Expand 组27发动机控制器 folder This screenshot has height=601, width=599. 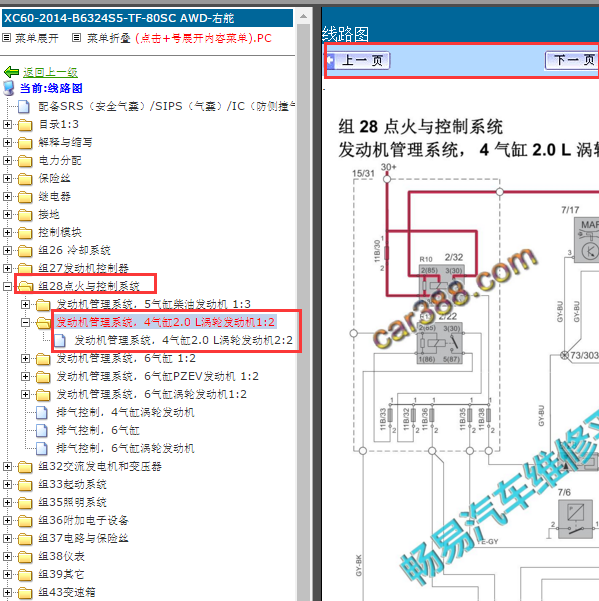pos(7,268)
